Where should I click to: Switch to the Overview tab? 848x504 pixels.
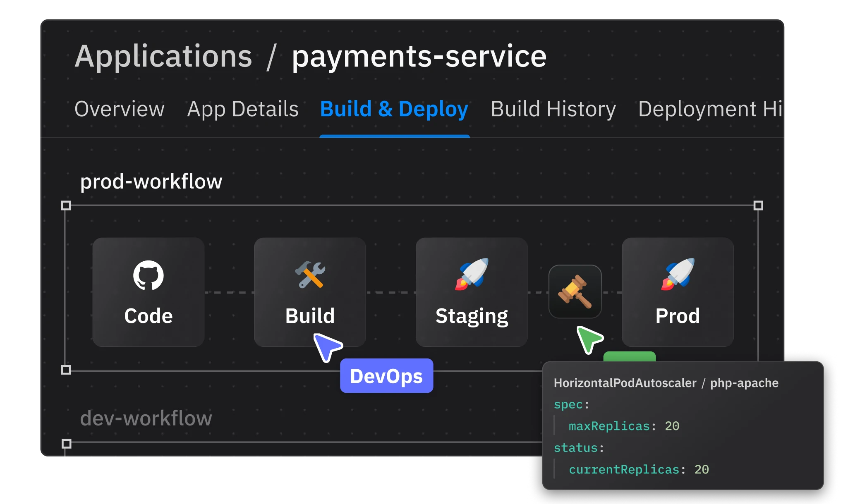(x=119, y=109)
